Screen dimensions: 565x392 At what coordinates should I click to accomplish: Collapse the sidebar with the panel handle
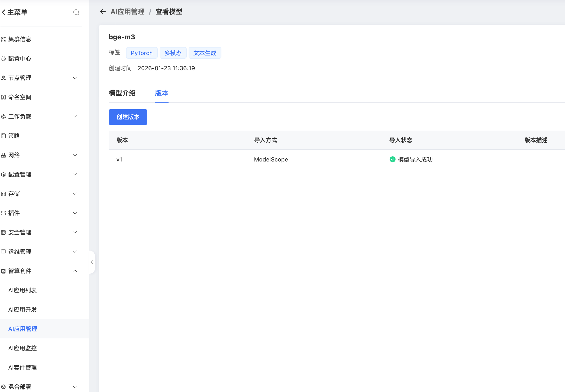click(x=92, y=262)
